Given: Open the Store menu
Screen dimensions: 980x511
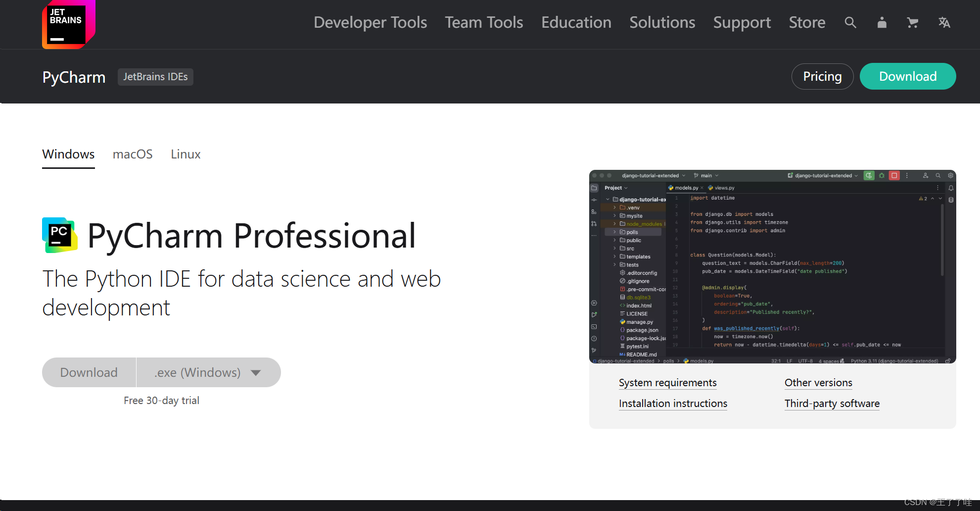Looking at the screenshot, I should click(807, 22).
